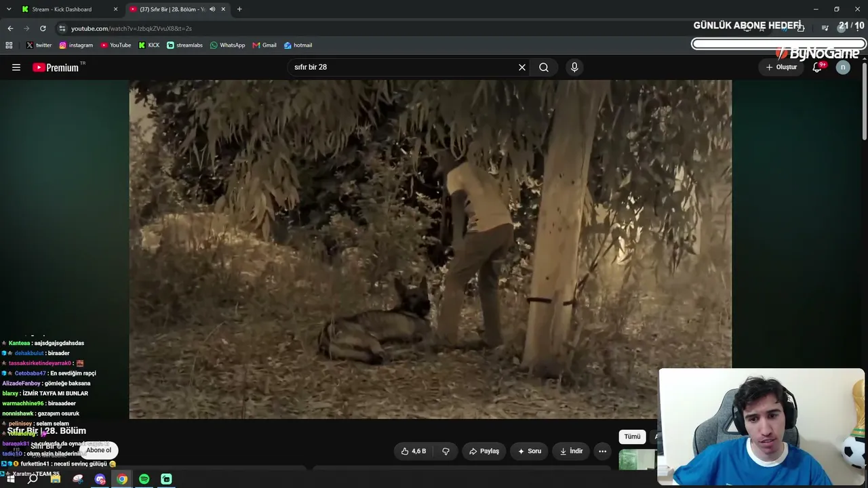
Task: Open the KICK bookmark
Action: (149, 45)
